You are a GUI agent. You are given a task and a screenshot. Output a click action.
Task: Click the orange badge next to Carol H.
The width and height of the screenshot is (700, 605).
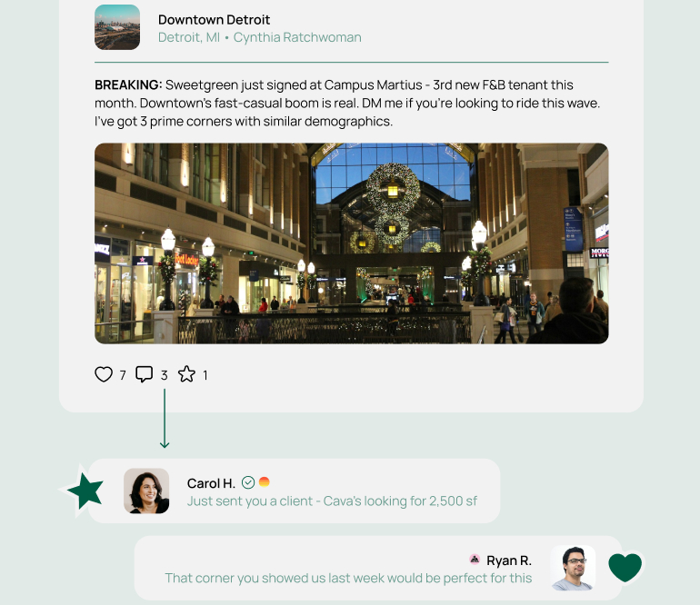pyautogui.click(x=265, y=481)
